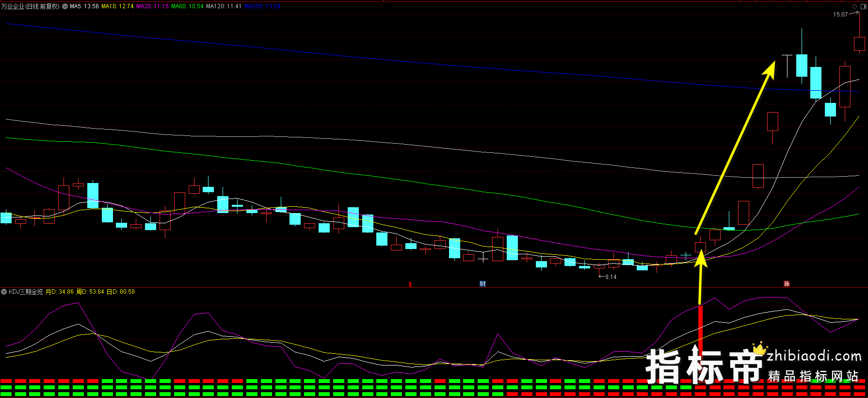Click the blue MA250: 13.29 label
Viewport: 868px width, 398px height.
coord(262,6)
